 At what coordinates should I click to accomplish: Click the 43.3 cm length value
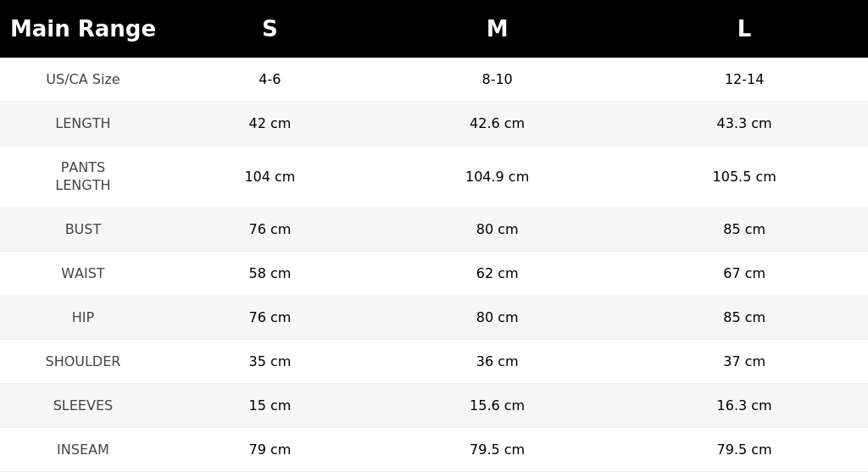pos(744,124)
